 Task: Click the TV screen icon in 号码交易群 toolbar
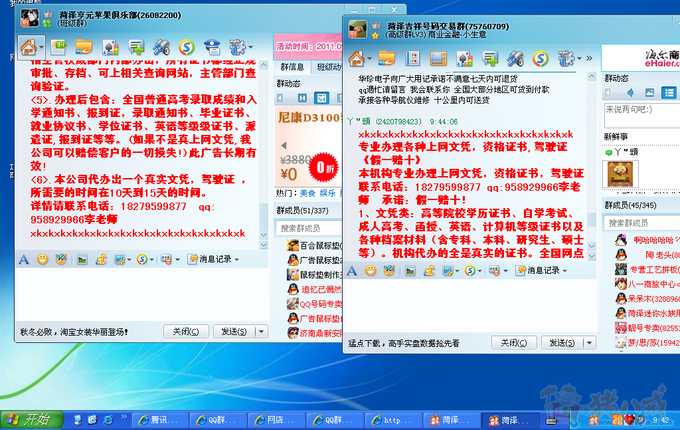coord(438,58)
